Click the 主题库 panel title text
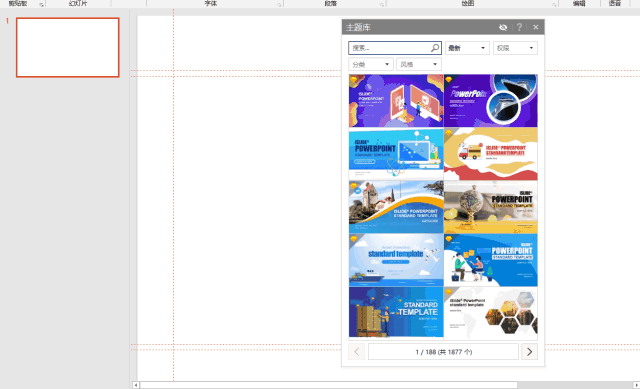Image resolution: width=640 pixels, height=389 pixels. pos(358,27)
